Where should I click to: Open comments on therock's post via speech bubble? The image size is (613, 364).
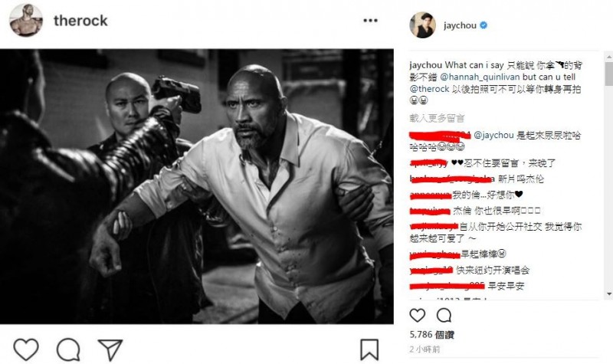click(x=68, y=349)
